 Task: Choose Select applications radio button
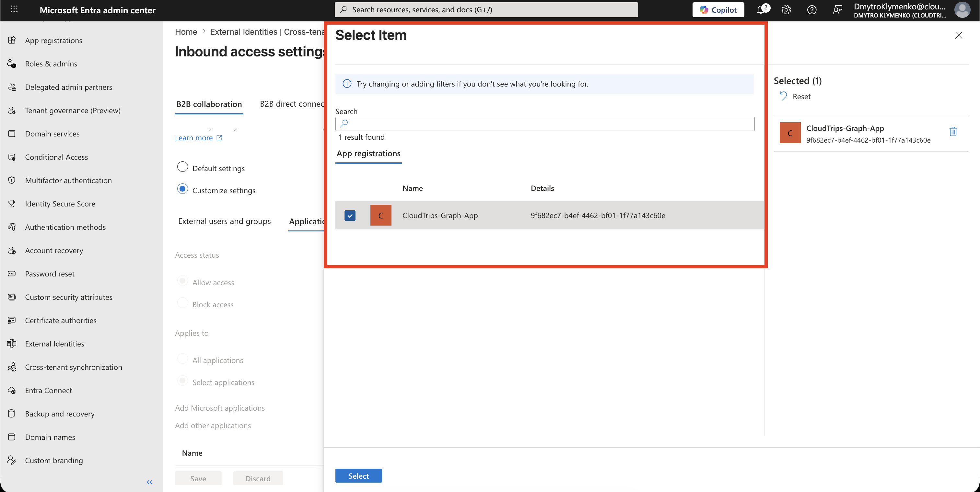(x=182, y=381)
